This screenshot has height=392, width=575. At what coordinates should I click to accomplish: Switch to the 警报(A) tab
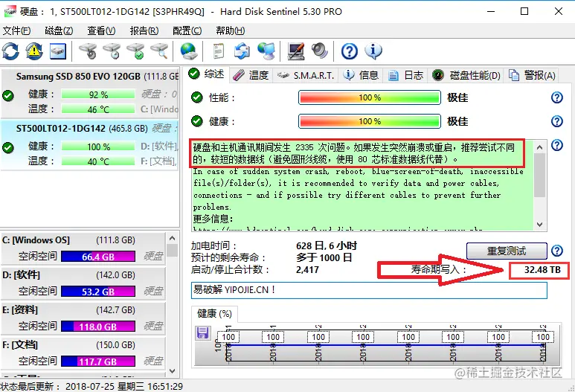point(532,75)
